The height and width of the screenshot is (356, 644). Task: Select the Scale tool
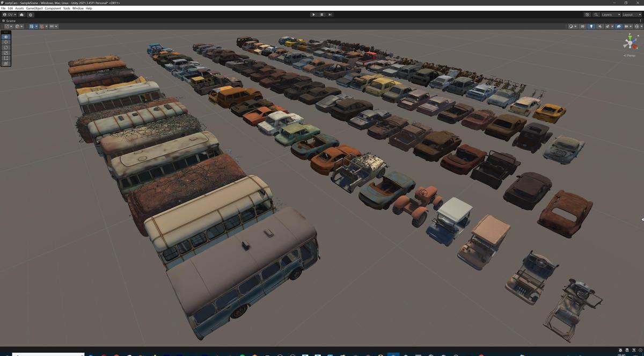tap(5, 53)
